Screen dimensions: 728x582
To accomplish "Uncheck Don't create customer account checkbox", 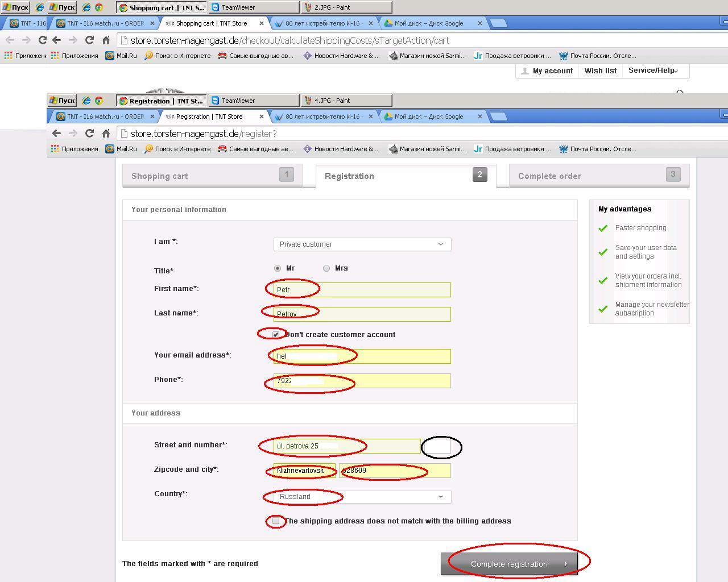I will [276, 335].
